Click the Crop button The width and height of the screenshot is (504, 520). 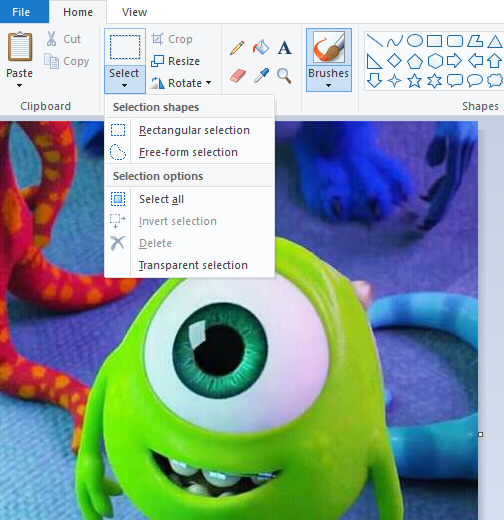pos(172,39)
